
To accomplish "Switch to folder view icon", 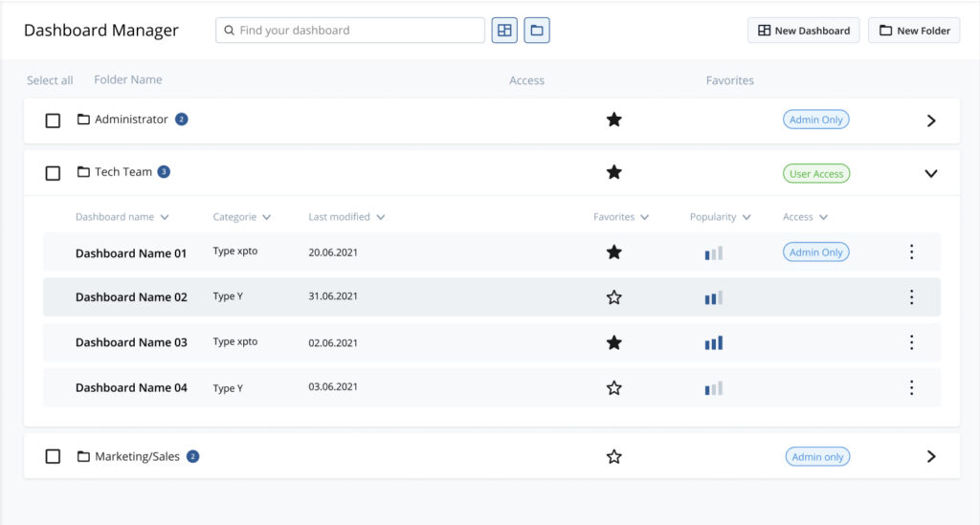I will pos(536,30).
